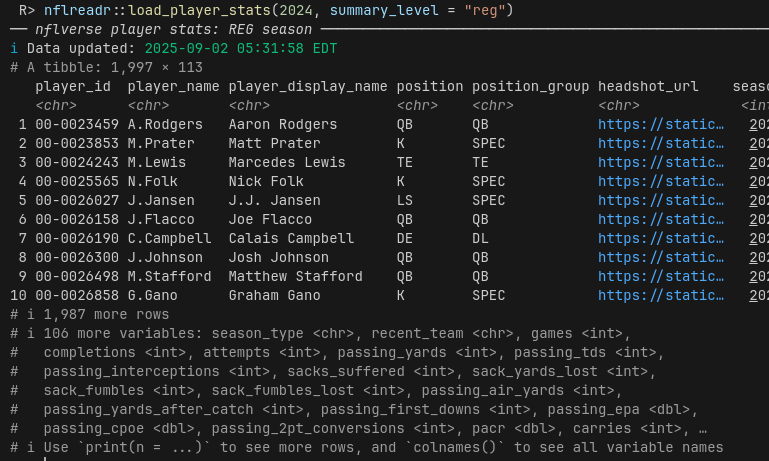This screenshot has height=461, width=769.
Task: Click the headshot link for Marcedes Lewis
Action: 661,163
